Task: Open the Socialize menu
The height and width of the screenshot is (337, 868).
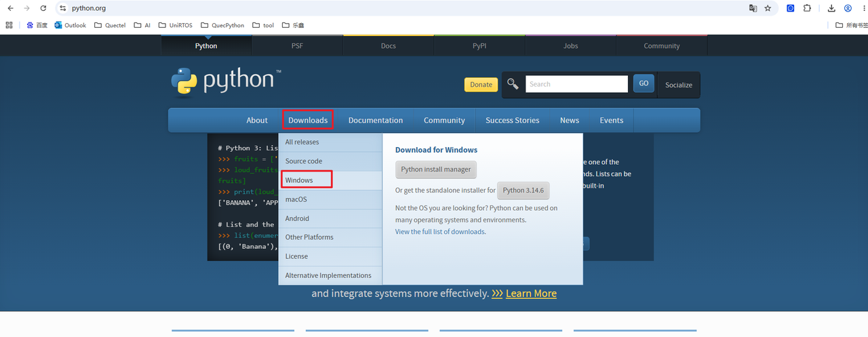Action: (679, 85)
